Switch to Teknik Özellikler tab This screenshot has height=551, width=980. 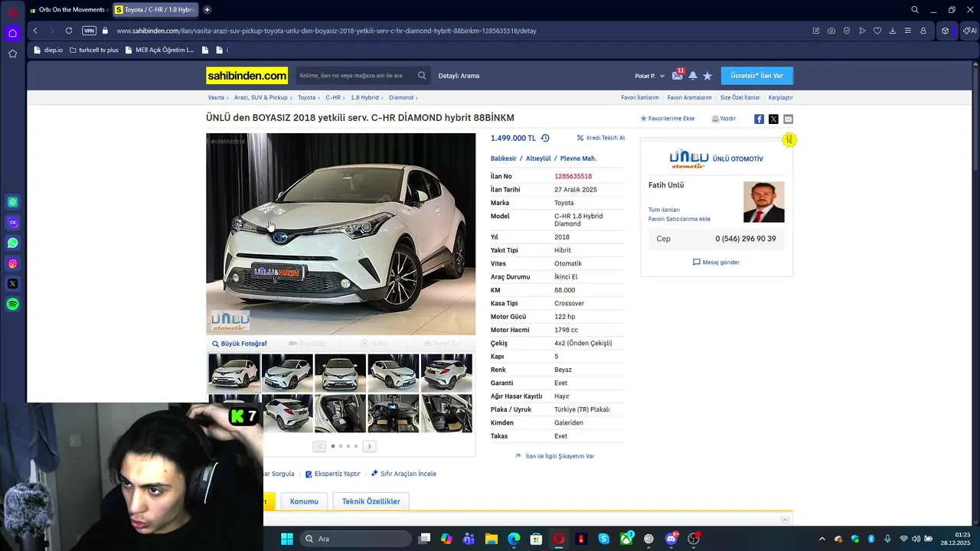(371, 501)
